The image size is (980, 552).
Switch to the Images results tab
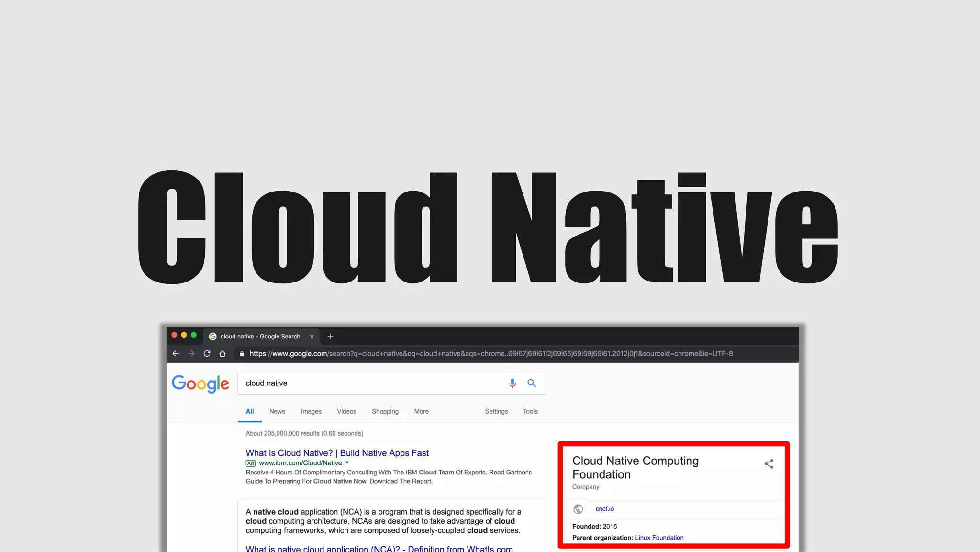click(311, 411)
